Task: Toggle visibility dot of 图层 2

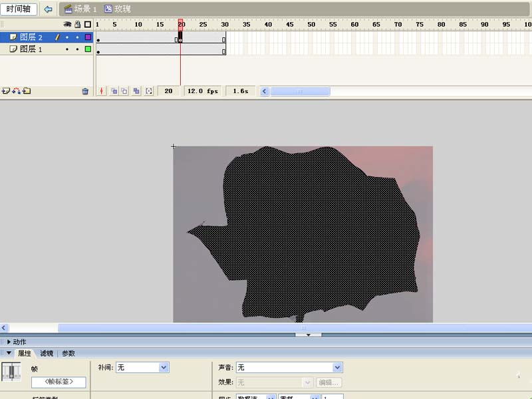Action: tap(67, 37)
